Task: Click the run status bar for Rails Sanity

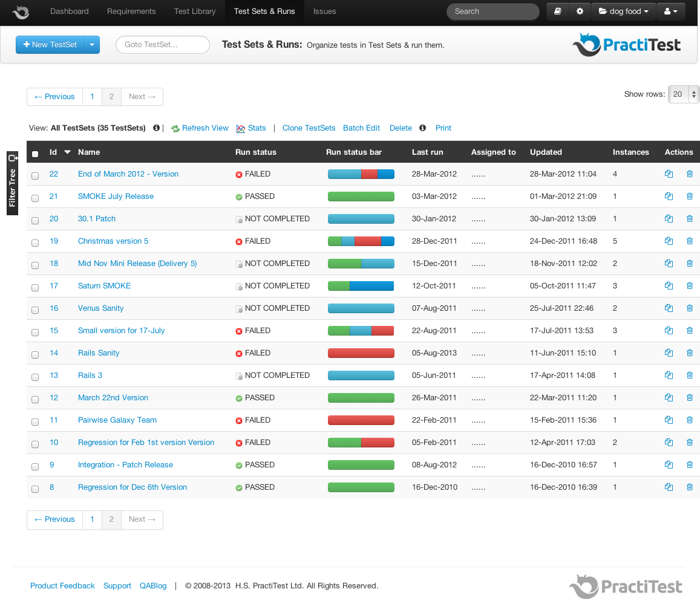Action: coord(361,352)
